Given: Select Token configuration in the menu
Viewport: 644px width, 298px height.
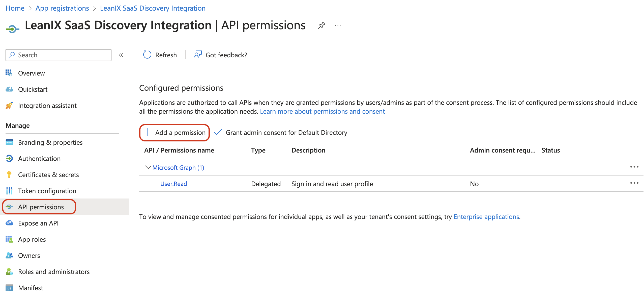Looking at the screenshot, I should [47, 191].
